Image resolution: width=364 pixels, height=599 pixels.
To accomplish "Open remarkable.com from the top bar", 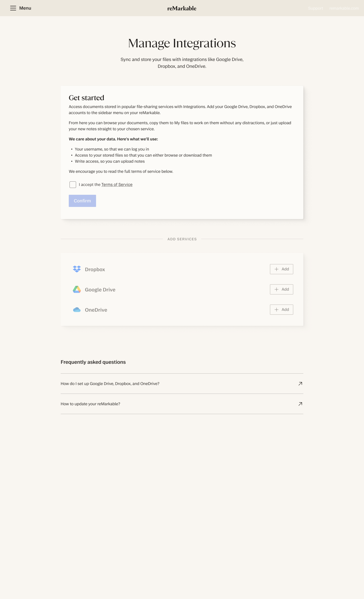I will click(x=344, y=8).
